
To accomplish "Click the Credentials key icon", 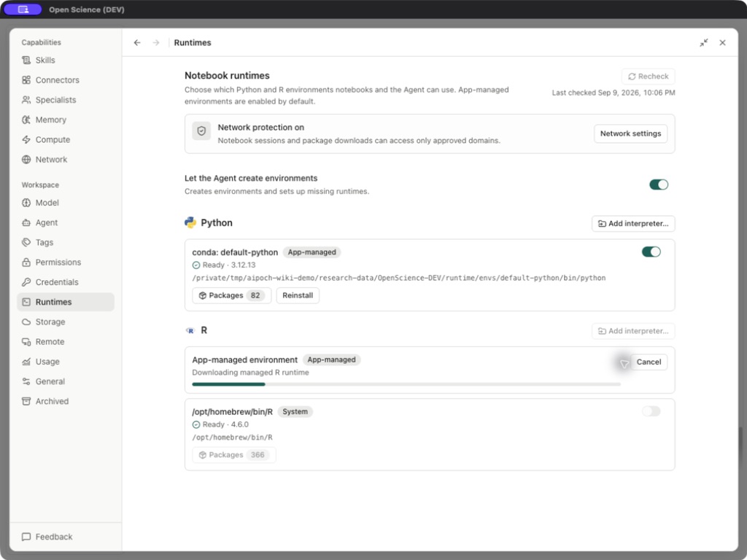I will pos(26,282).
